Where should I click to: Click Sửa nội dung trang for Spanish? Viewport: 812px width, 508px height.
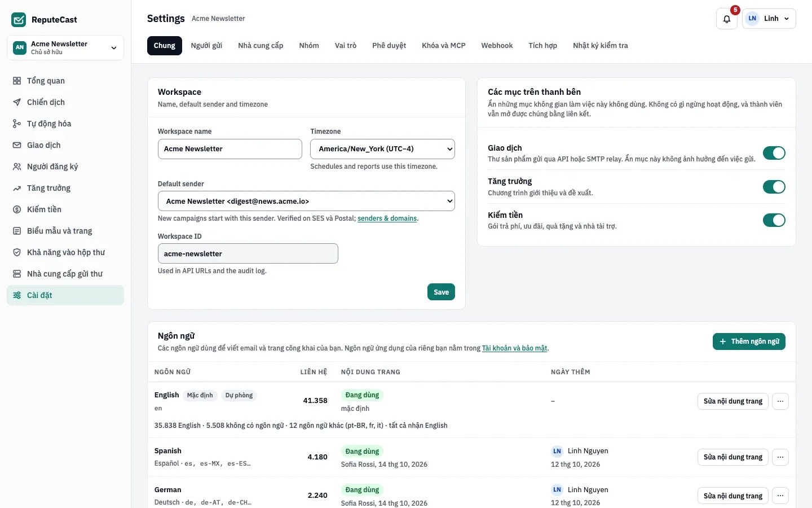click(733, 457)
